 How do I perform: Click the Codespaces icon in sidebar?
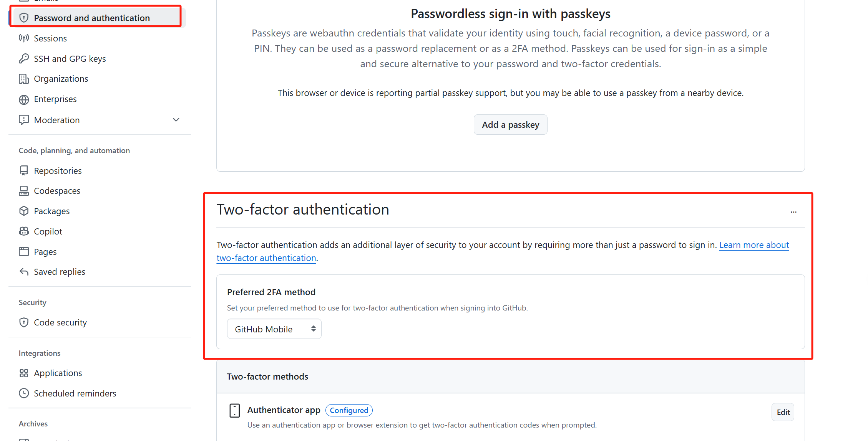point(24,191)
